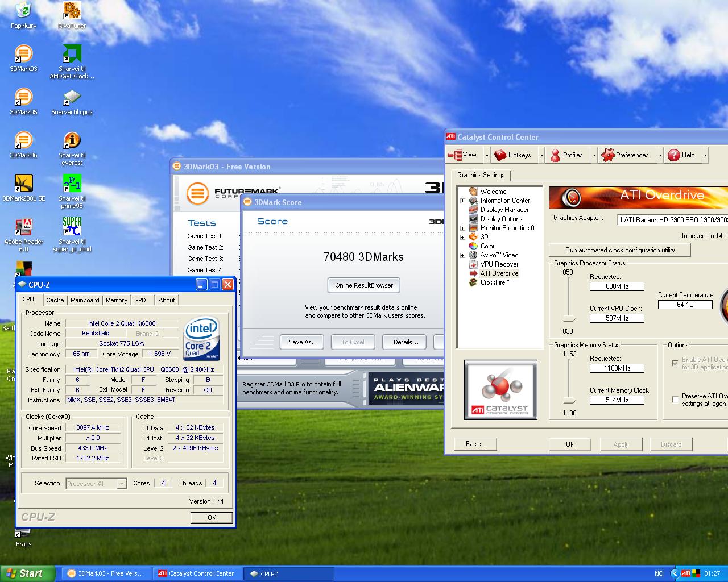The image size is (728, 582).
Task: Open the cpuz shortcut icon
Action: tap(72, 101)
